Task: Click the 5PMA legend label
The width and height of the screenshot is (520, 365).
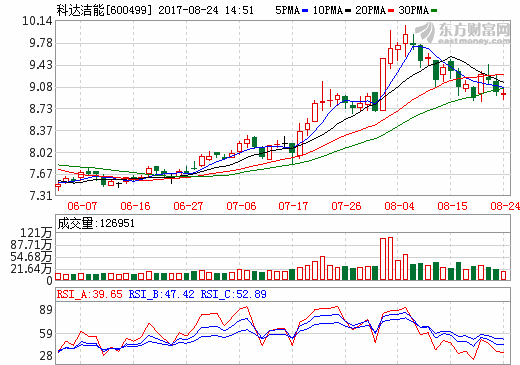Action: tap(288, 10)
